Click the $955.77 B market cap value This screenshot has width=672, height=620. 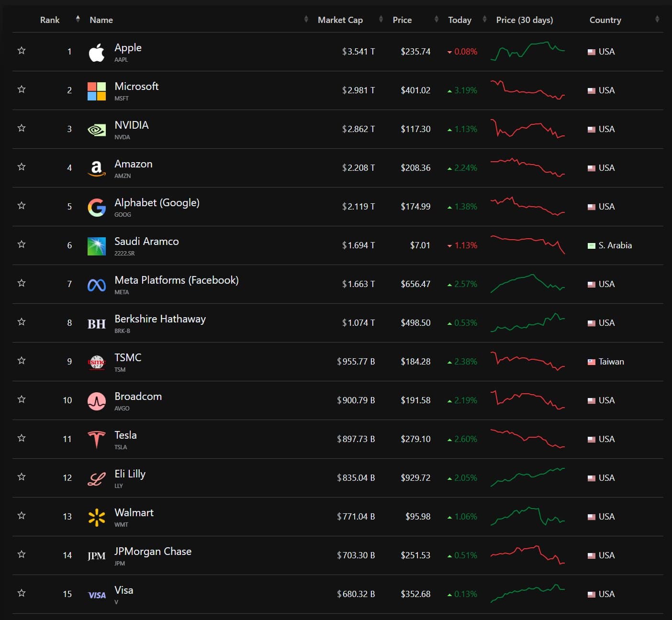click(356, 362)
